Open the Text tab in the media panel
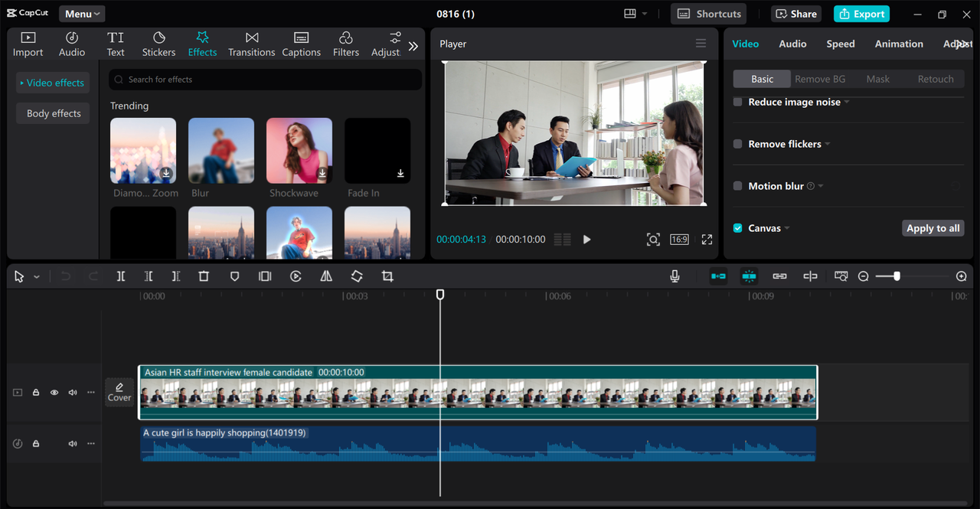 (116, 44)
